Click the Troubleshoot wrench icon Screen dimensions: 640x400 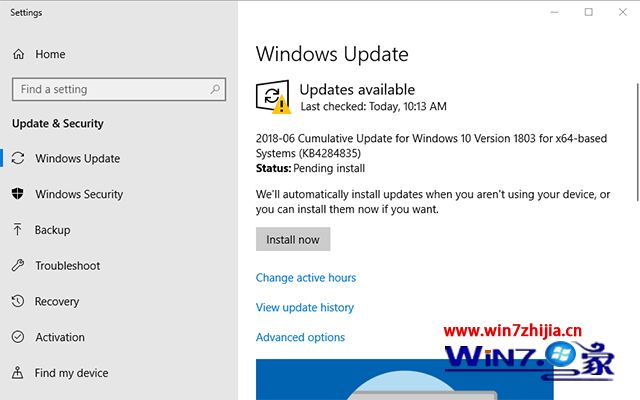(x=18, y=265)
